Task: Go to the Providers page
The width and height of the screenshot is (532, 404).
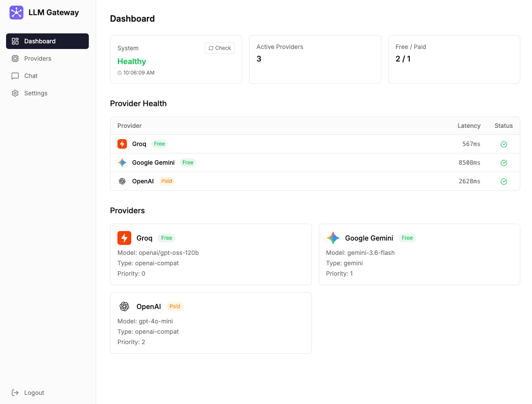Action: 47,59
